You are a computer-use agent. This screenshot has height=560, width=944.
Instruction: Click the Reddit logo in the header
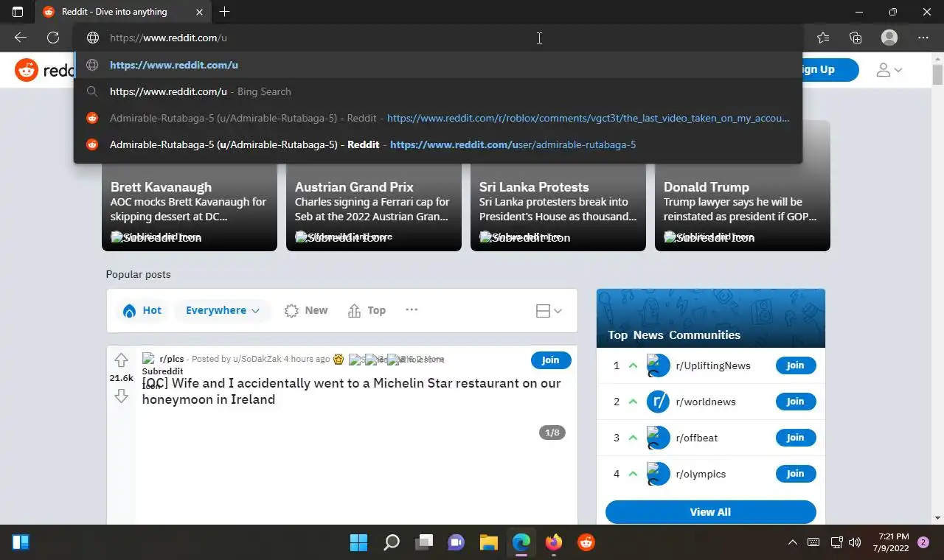44,70
